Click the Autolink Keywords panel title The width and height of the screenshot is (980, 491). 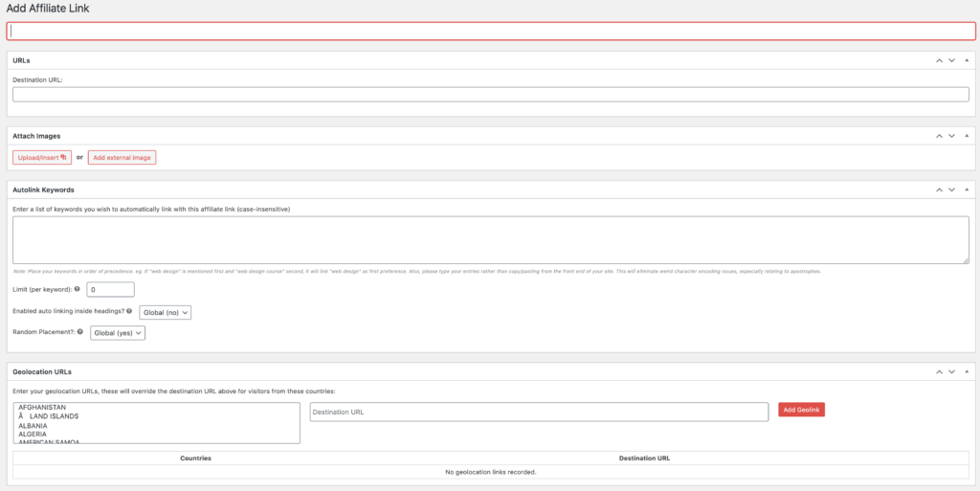[43, 190]
